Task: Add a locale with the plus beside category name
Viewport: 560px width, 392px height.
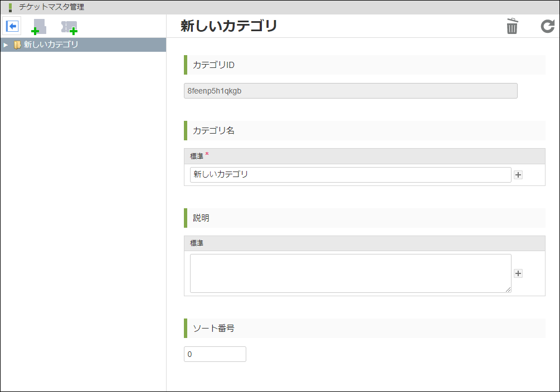Action: coord(518,175)
